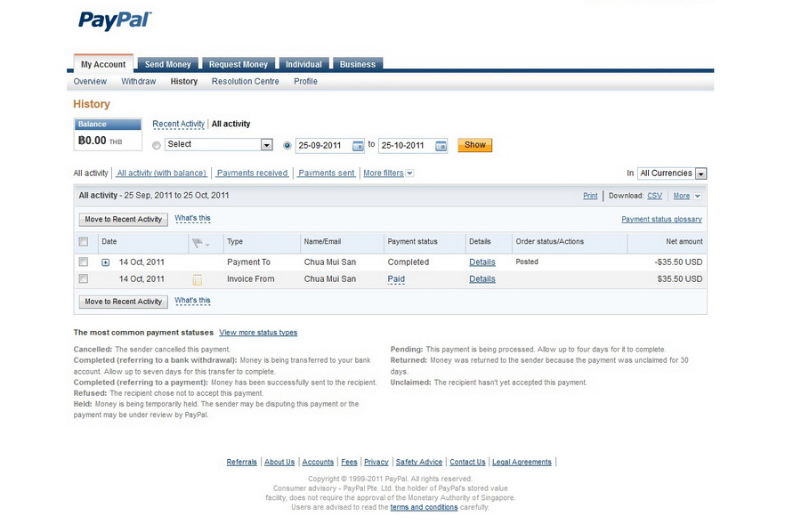Image resolution: width=801 pixels, height=532 pixels.
Task: Click the Completed payment status cell
Action: pos(409,262)
